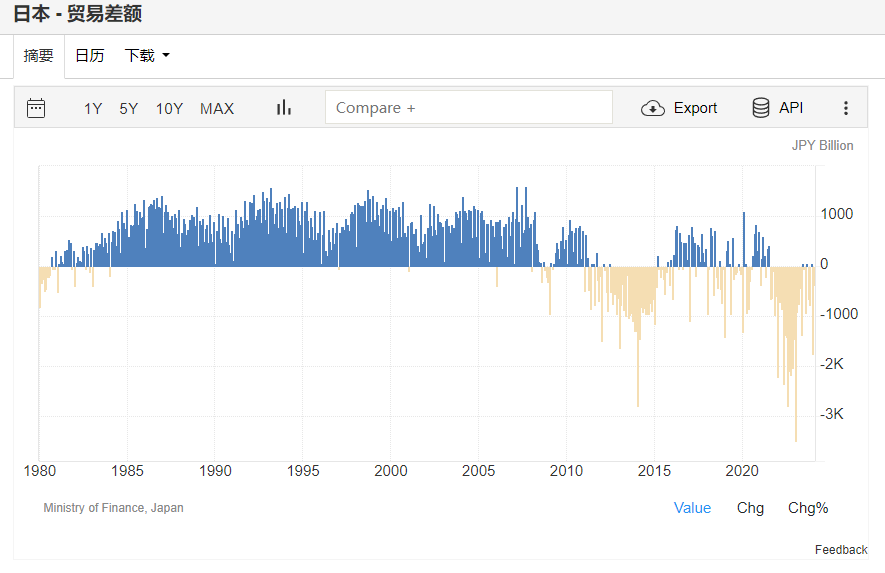The height and width of the screenshot is (573, 885).
Task: Expand the 下载 dropdown menu
Action: pyautogui.click(x=147, y=56)
